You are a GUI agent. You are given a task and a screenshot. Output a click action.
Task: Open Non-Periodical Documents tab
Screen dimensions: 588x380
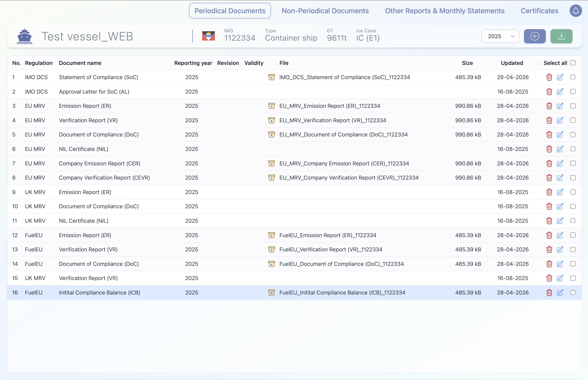click(325, 11)
